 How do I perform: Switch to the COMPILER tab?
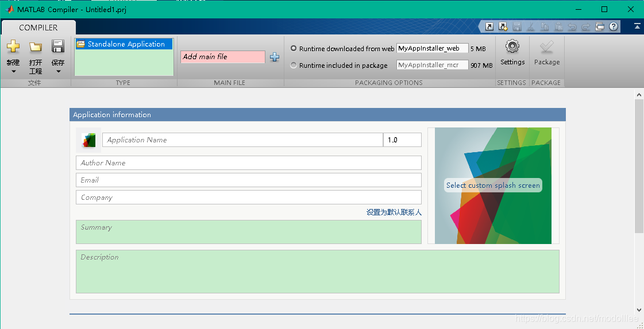38,28
